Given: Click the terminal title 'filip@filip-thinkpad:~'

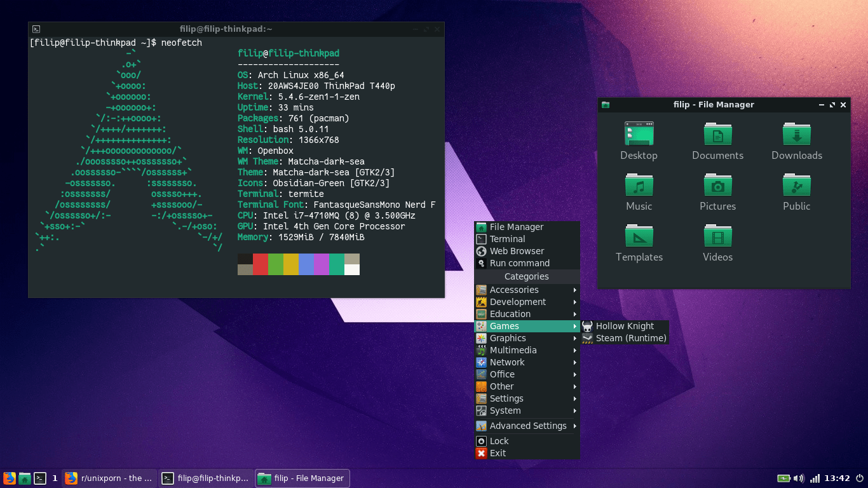Looking at the screenshot, I should pos(226,29).
